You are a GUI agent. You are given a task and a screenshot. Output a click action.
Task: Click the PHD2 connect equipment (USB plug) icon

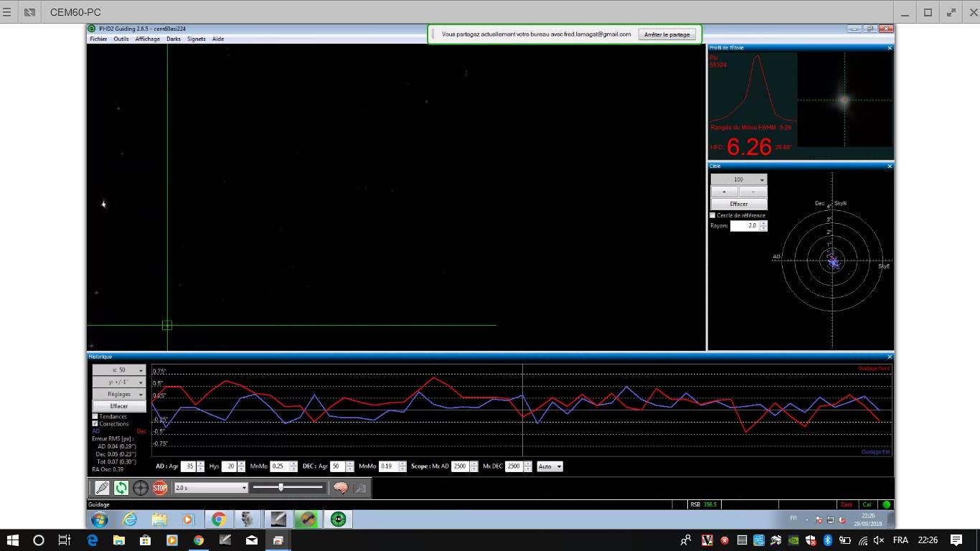[x=102, y=488]
